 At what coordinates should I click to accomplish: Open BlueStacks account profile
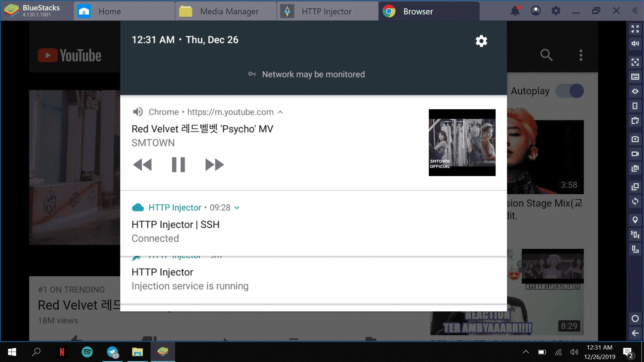tap(536, 11)
